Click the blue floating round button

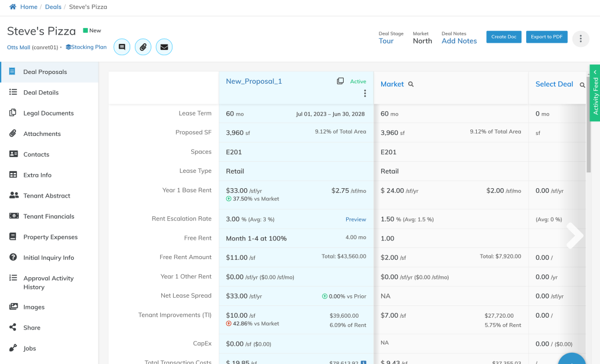[x=572, y=359]
